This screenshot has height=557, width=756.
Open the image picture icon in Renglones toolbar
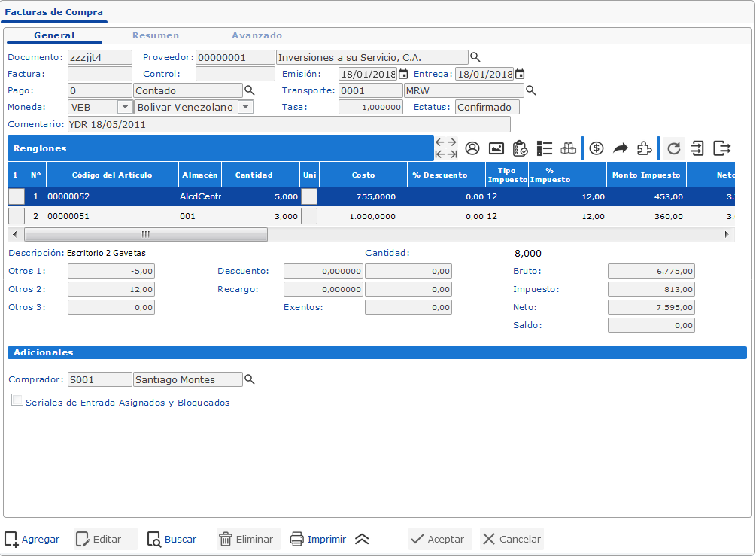[496, 148]
